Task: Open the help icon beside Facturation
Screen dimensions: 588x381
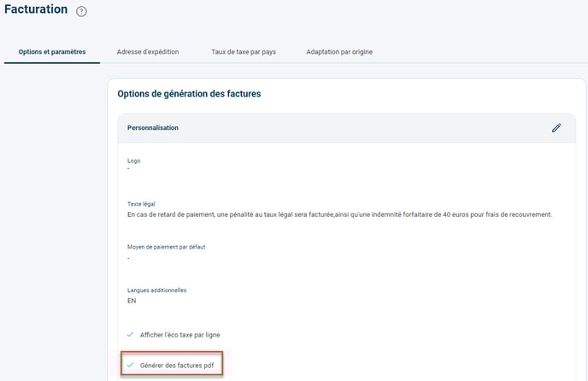Action: [x=81, y=12]
